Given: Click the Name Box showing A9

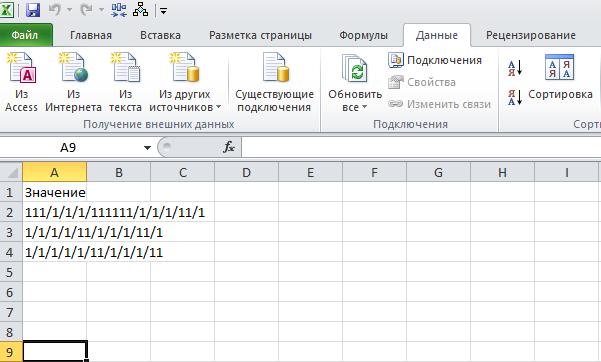Looking at the screenshot, I should (69, 147).
